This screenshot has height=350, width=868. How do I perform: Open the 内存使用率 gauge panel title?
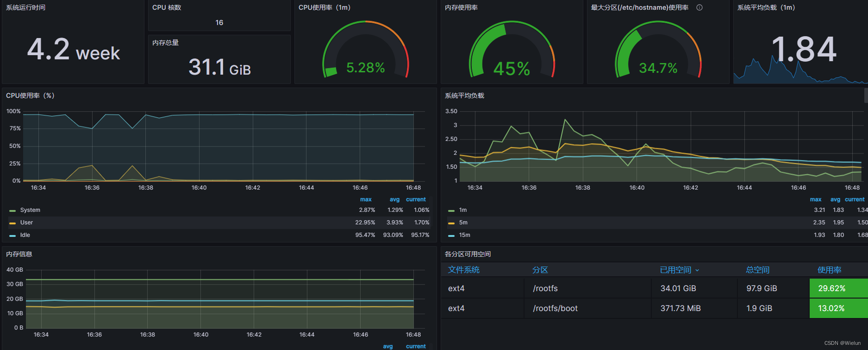461,7
